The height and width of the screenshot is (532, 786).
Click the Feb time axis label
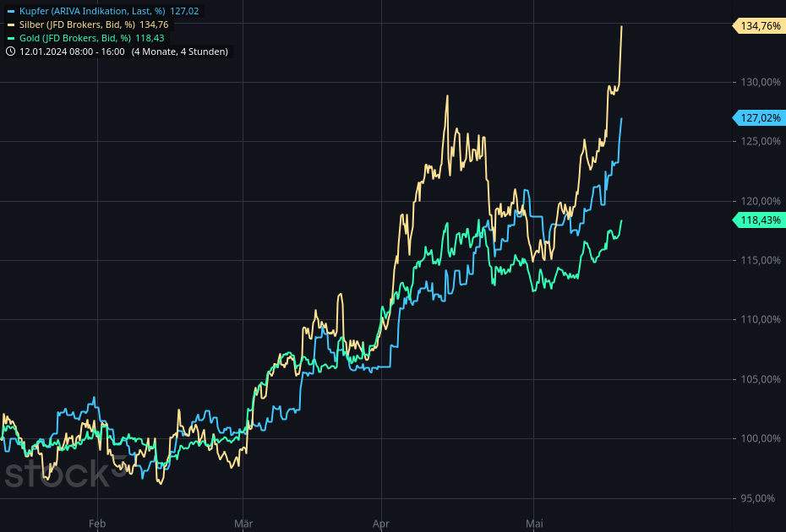[97, 524]
